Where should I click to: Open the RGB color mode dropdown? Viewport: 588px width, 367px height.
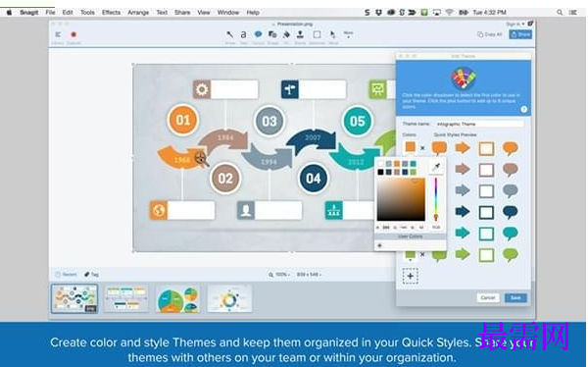tap(436, 228)
